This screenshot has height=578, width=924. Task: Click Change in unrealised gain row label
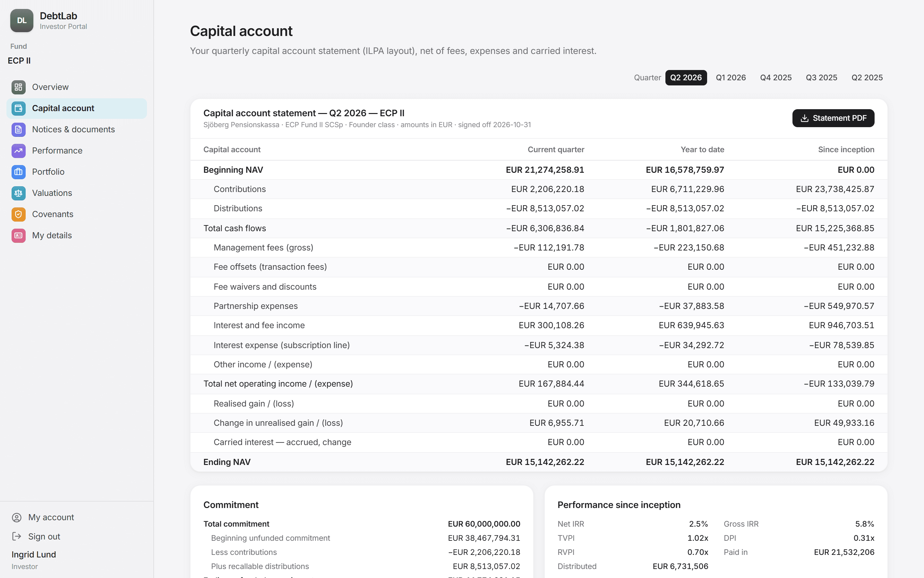click(x=278, y=423)
